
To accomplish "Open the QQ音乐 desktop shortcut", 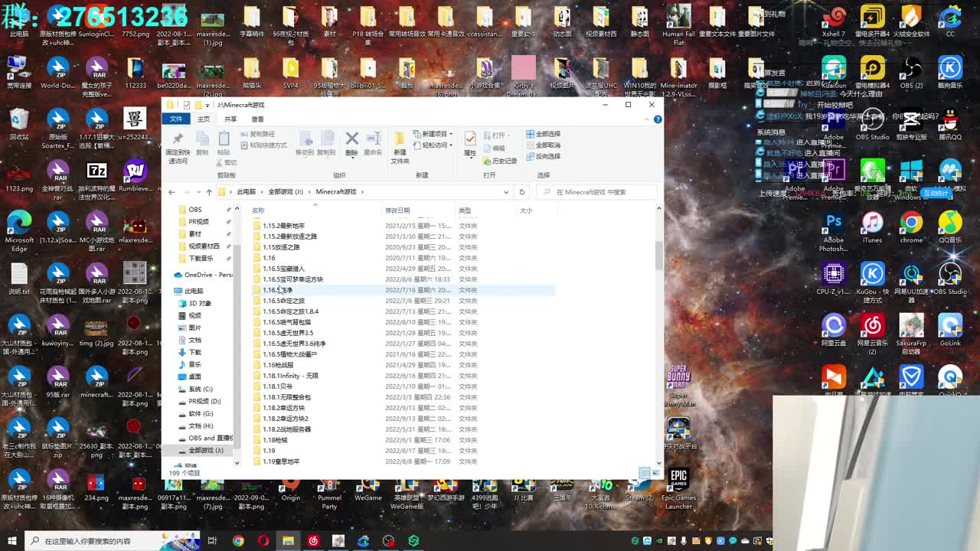I will [x=950, y=228].
